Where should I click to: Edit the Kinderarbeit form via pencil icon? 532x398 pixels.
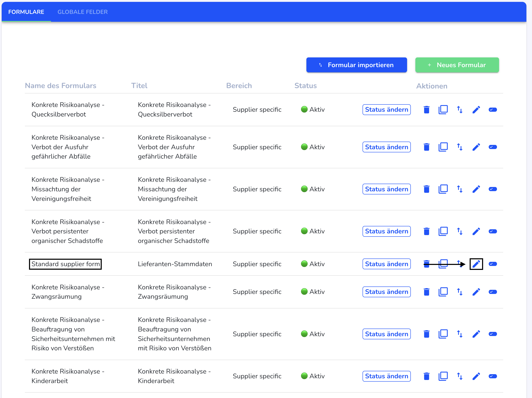(476, 376)
